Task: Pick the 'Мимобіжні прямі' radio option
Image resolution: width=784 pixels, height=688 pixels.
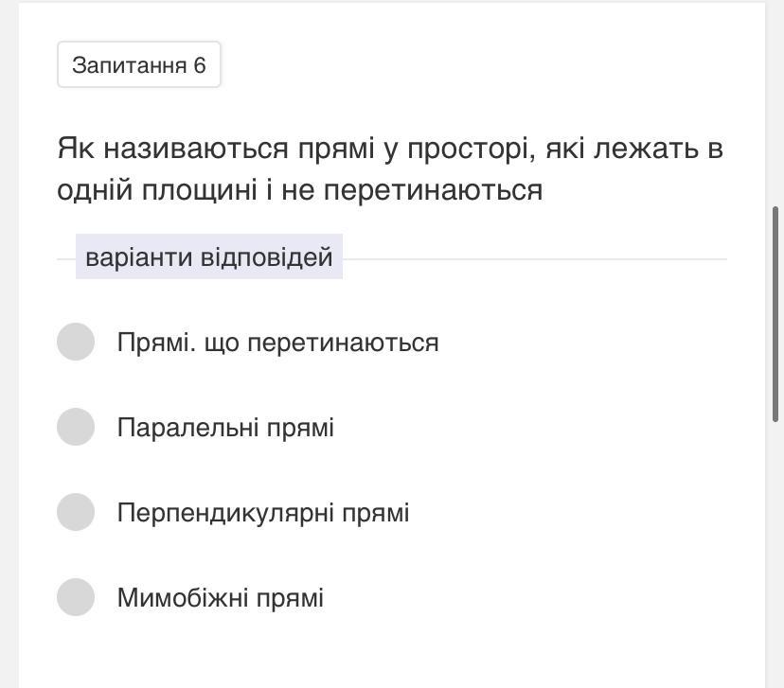Action: (x=76, y=597)
